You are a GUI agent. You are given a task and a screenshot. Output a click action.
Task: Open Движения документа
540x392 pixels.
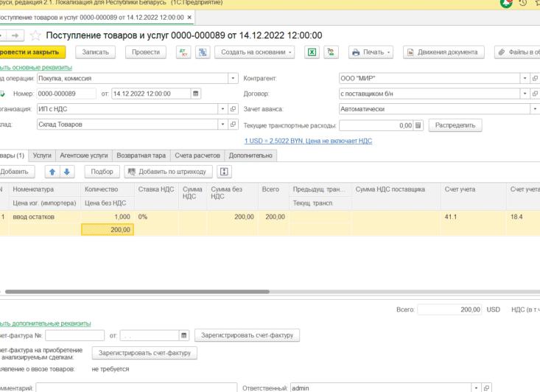coord(443,52)
